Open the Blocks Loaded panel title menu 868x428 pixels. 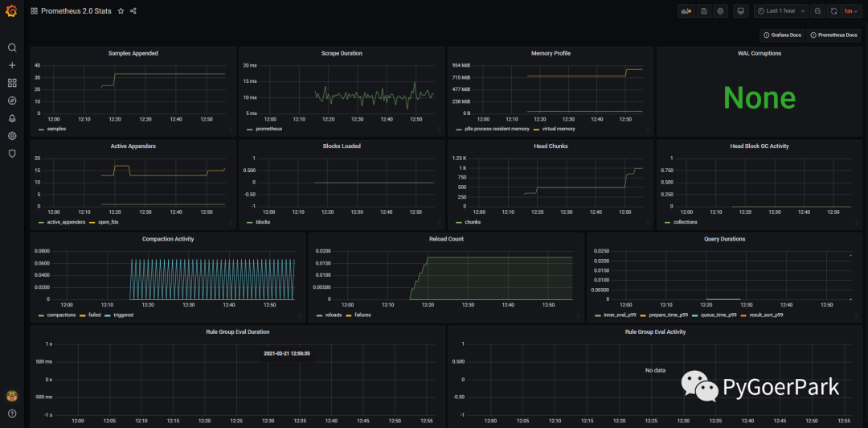point(342,146)
